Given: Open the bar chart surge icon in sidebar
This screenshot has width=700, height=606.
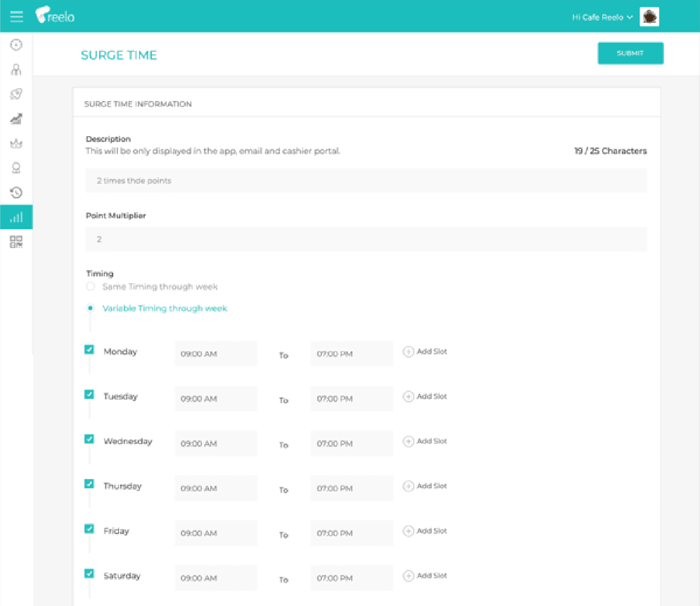Looking at the screenshot, I should (16, 217).
